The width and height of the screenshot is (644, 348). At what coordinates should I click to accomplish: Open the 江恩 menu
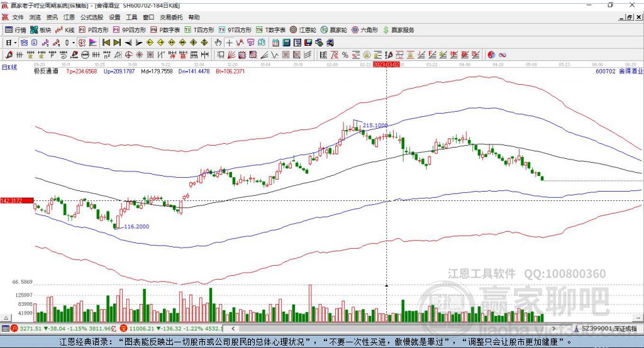pos(69,17)
